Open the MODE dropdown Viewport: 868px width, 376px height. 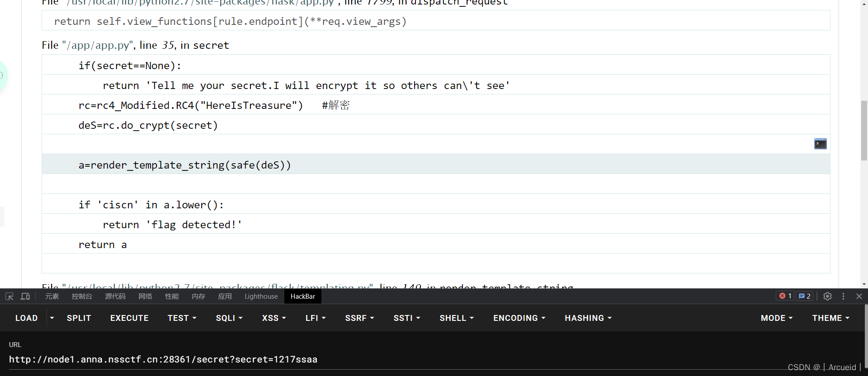777,318
